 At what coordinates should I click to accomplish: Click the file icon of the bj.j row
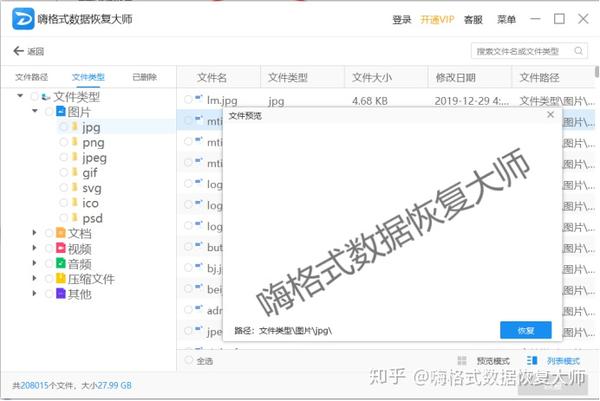pos(199,266)
